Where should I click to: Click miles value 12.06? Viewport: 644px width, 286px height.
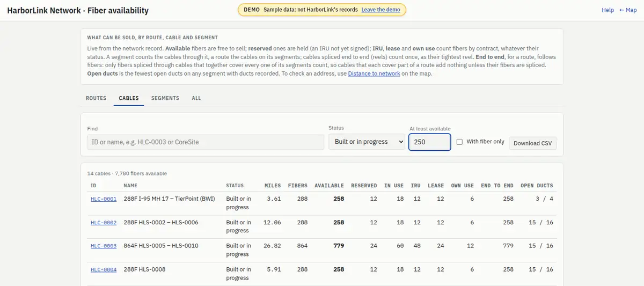pyautogui.click(x=272, y=222)
